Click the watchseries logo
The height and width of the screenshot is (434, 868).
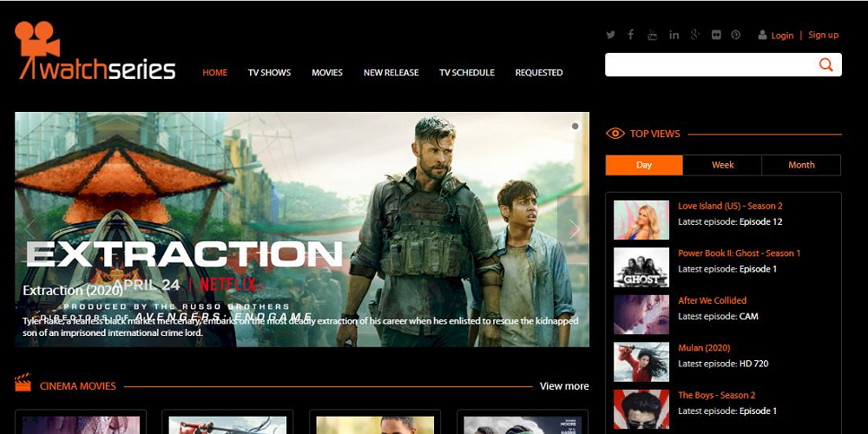(x=95, y=50)
